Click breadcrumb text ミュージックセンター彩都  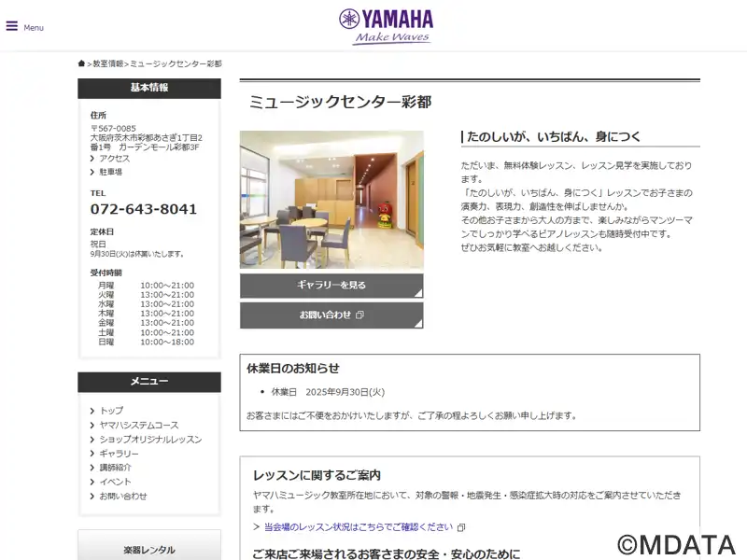(176, 63)
